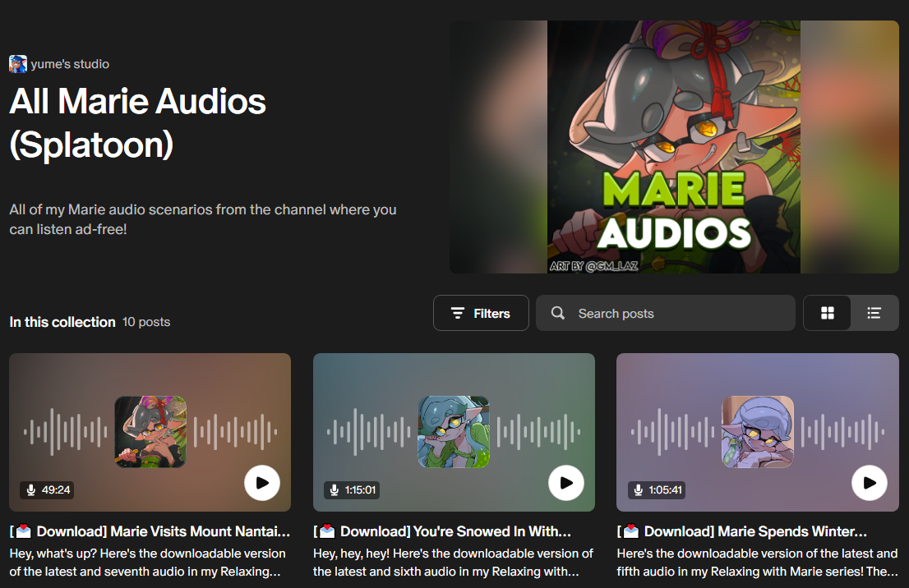Click the '10 posts' count text
The image size is (909, 588).
tap(146, 322)
